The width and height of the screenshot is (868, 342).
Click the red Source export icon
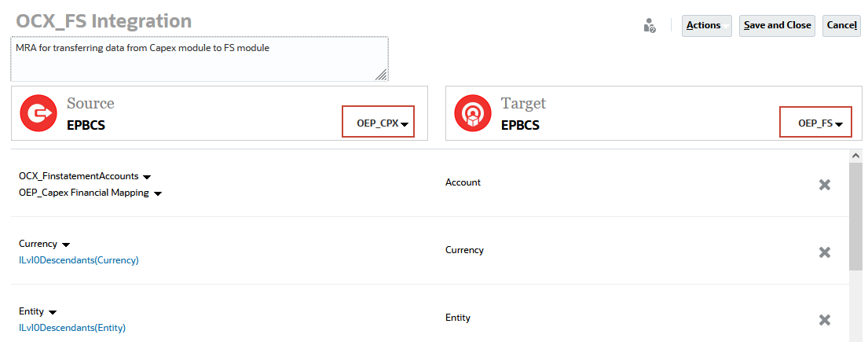(x=38, y=113)
